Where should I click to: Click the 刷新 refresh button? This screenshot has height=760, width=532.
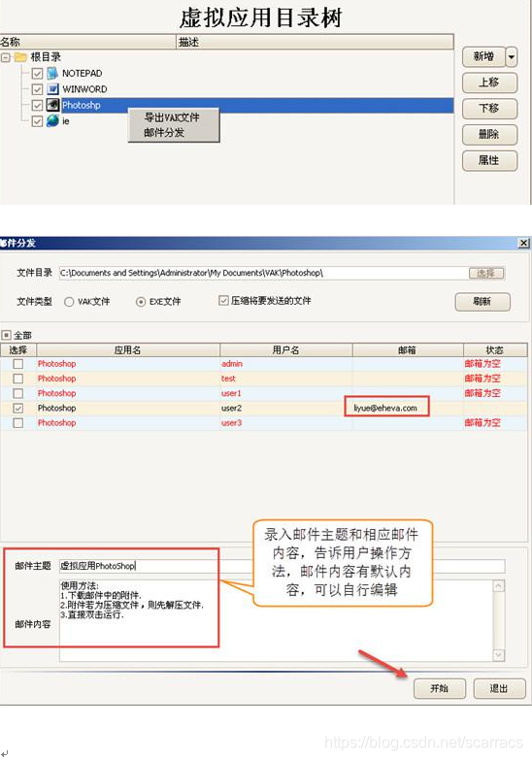(x=482, y=302)
